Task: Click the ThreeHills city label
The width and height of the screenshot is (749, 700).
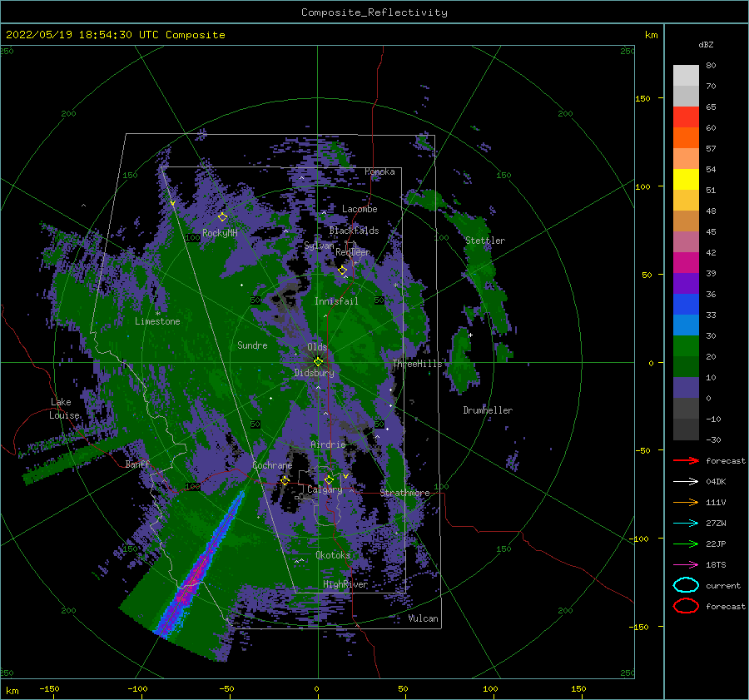Action: pos(417,364)
